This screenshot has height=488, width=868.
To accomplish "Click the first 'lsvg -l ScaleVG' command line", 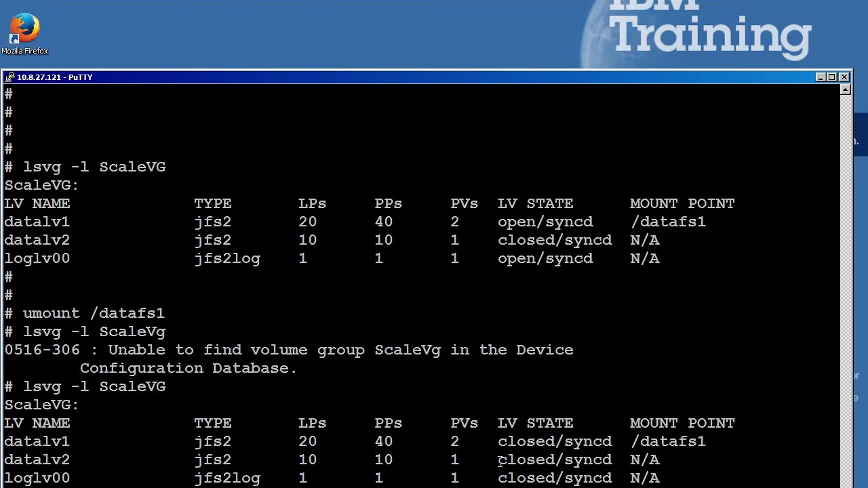I will point(85,167).
